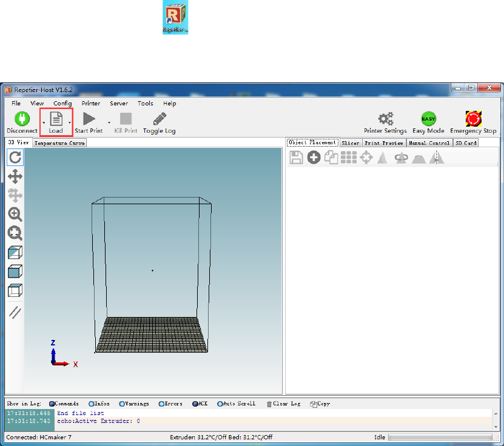Click 'Connected: HCmaker 7' status text
This screenshot has height=446, width=504.
coord(39,438)
